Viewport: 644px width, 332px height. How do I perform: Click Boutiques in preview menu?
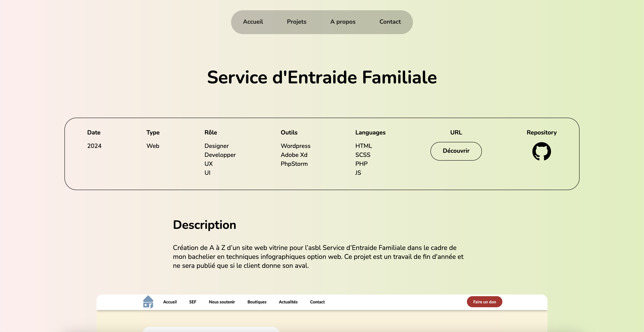[x=257, y=302]
